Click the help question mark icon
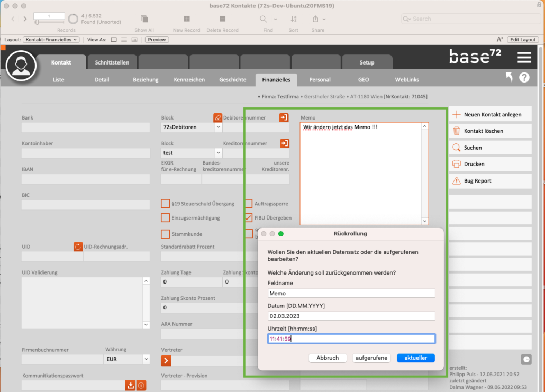Viewport: 545px width, 392px height. (x=524, y=77)
